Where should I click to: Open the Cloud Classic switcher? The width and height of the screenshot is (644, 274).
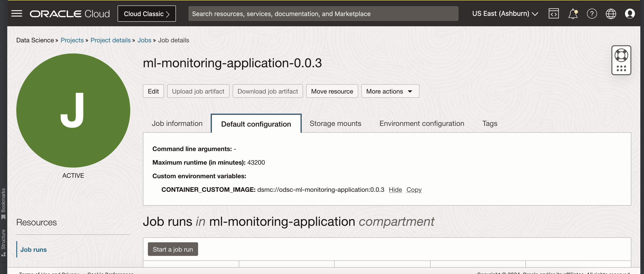point(147,14)
